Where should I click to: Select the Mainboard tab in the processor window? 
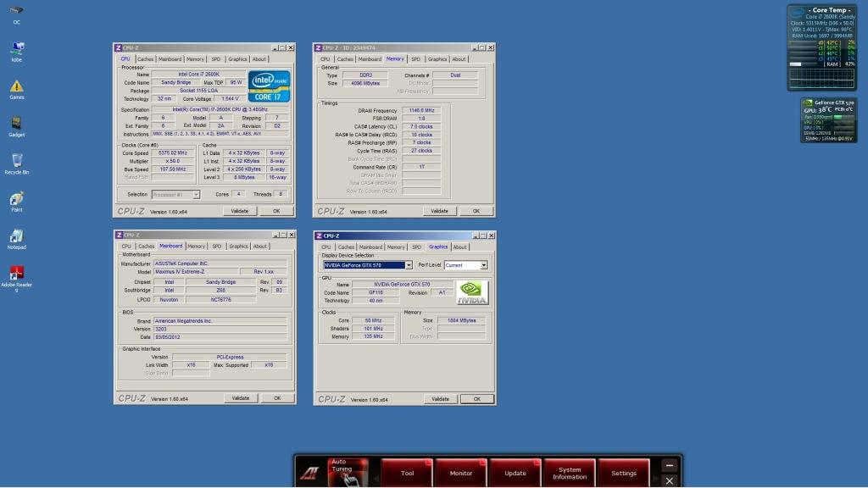click(x=170, y=59)
